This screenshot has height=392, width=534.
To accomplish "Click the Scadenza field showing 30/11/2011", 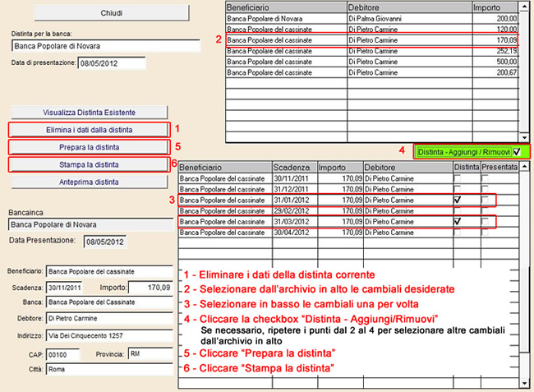I will pos(64,288).
